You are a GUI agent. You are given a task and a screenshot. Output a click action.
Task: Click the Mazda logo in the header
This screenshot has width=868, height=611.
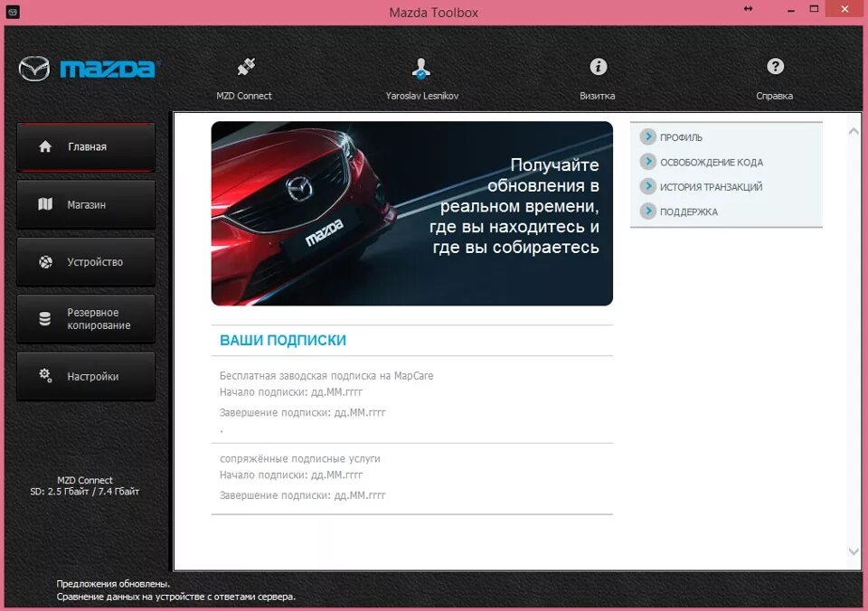point(89,69)
